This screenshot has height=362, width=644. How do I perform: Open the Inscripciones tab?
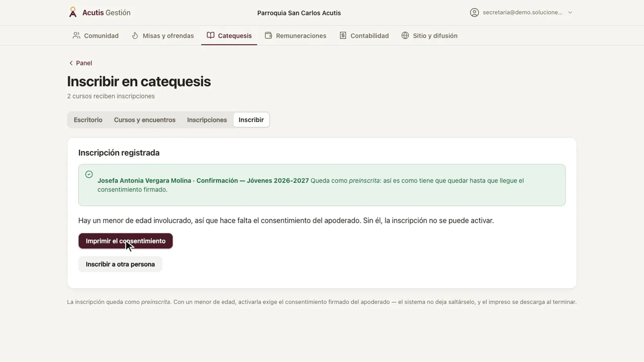207,120
